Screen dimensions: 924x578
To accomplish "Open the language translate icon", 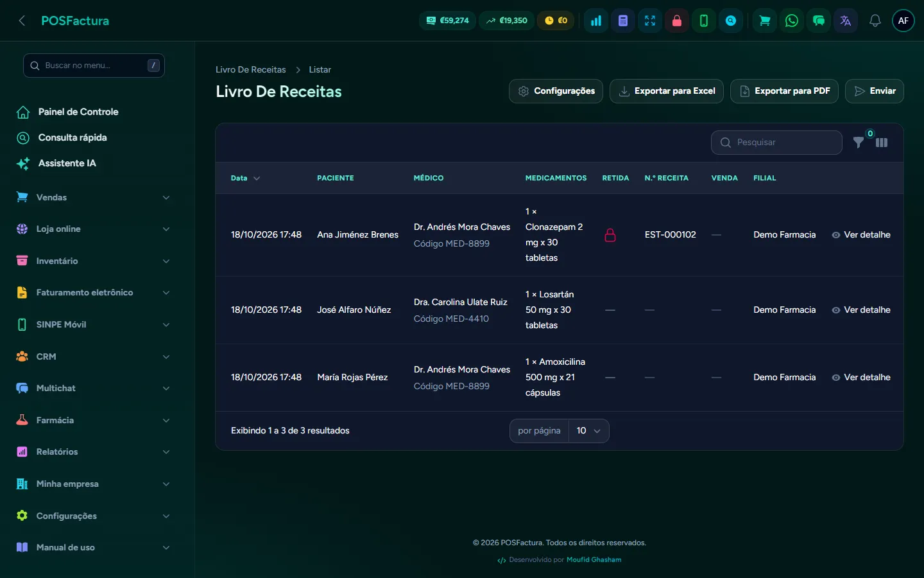I will (x=846, y=21).
